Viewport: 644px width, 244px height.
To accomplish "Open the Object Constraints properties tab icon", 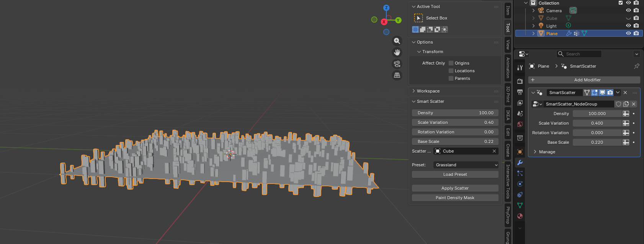I will pyautogui.click(x=520, y=195).
